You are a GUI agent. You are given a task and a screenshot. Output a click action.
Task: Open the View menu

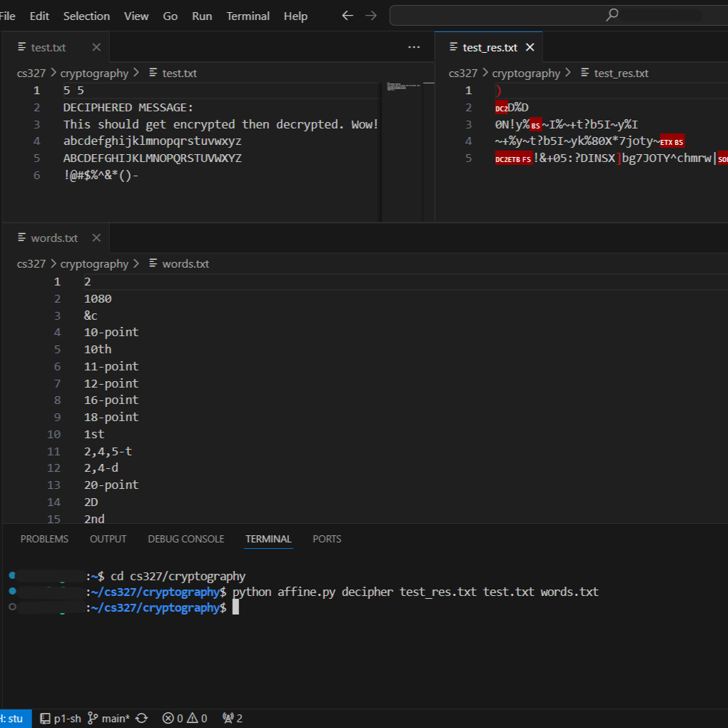coord(136,16)
